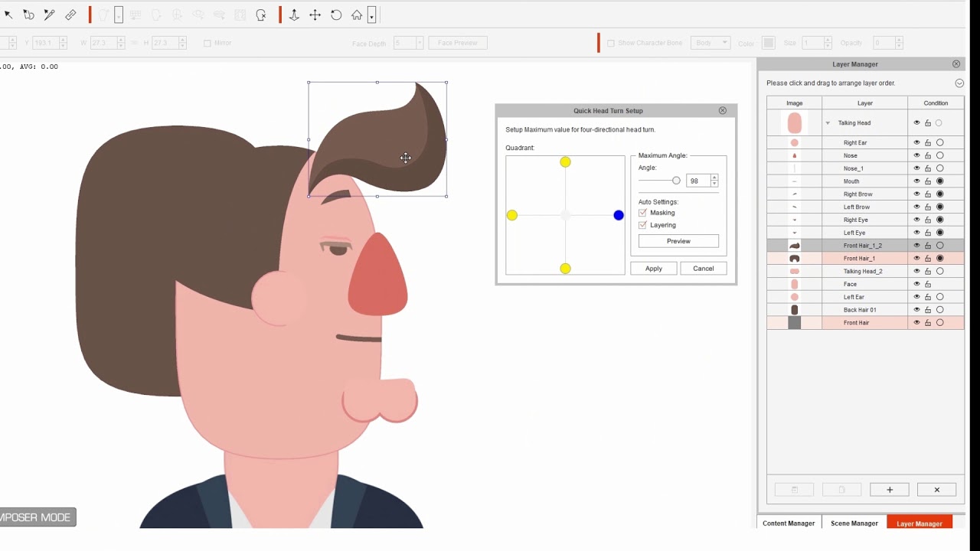Click the lock icon for Nose layer

pyautogui.click(x=928, y=155)
